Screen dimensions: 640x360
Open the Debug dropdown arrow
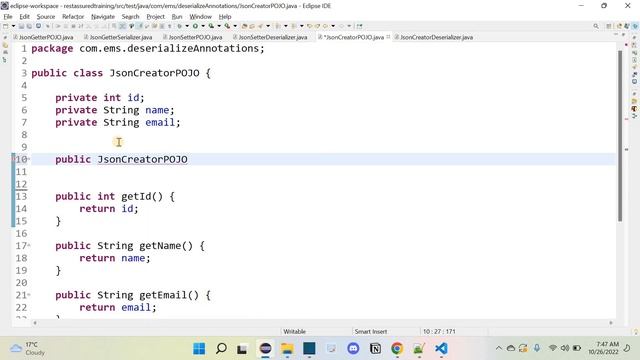(187, 26)
